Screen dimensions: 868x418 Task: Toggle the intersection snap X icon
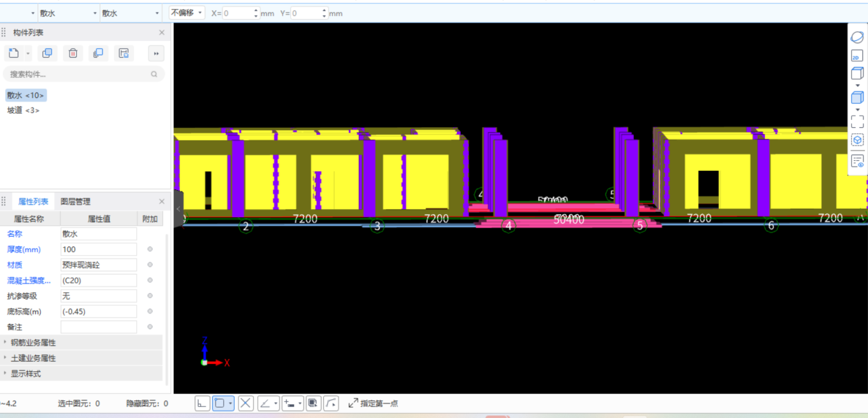(246, 403)
